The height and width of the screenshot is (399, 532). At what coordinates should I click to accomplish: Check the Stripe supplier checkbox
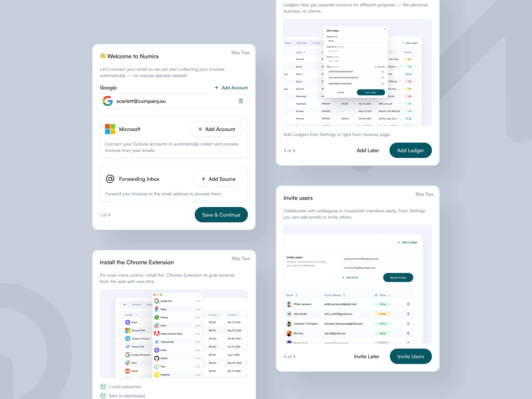[123, 322]
